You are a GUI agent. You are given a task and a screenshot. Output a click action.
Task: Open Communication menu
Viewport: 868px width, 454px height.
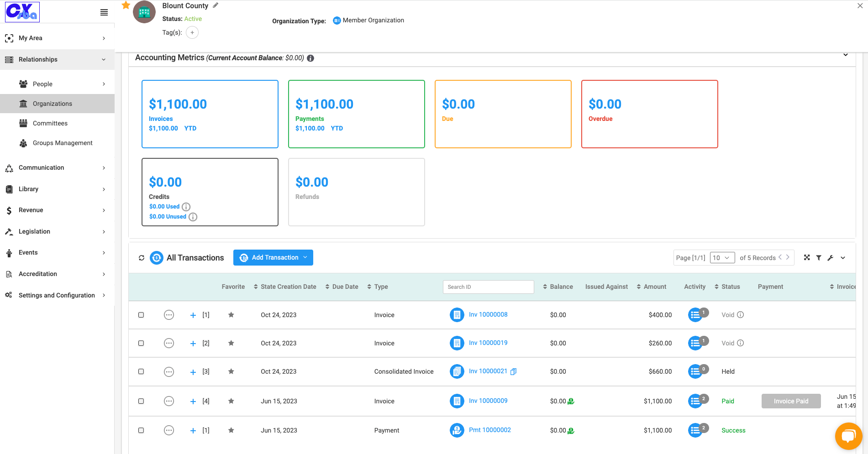(x=57, y=167)
